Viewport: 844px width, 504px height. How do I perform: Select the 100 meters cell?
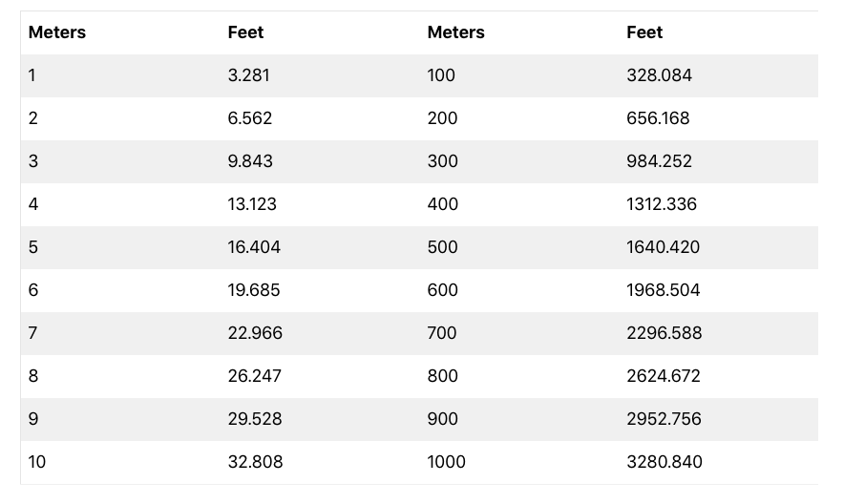(x=441, y=75)
